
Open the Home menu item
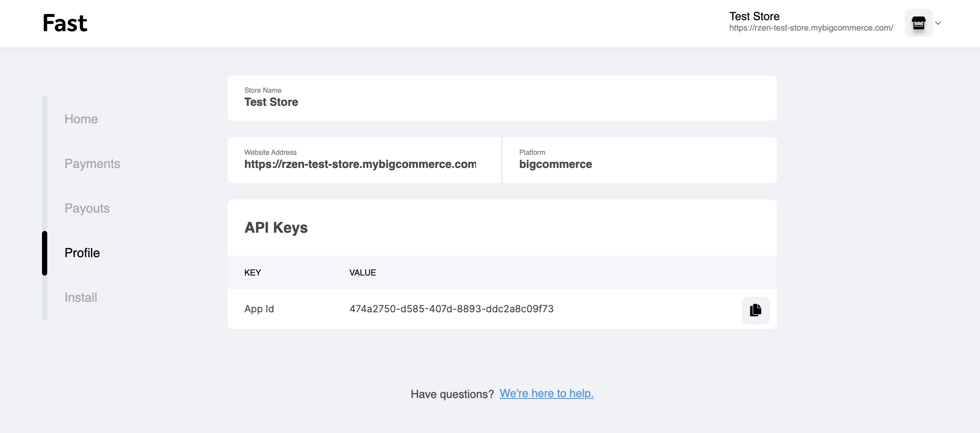click(x=81, y=119)
